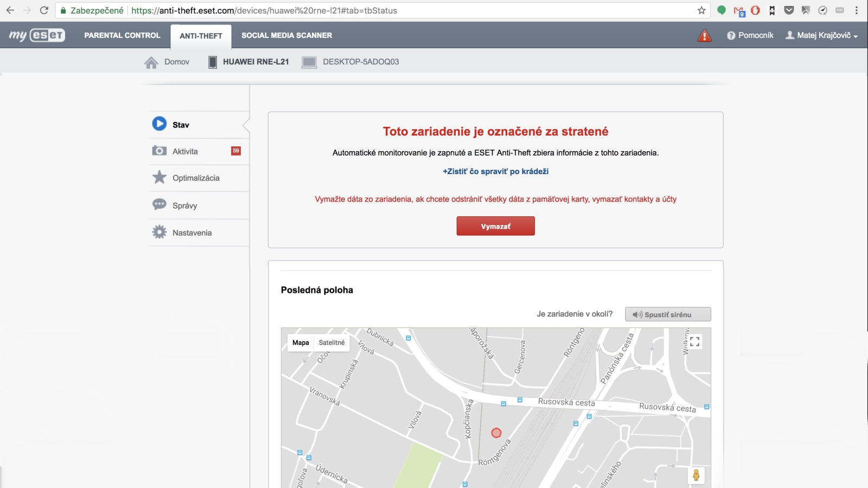This screenshot has width=868, height=488.
Task: Click the Spustiť sirénu button
Action: (667, 314)
